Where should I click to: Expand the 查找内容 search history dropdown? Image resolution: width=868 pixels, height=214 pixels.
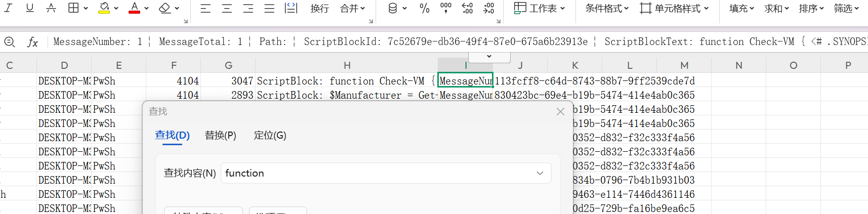[x=540, y=173]
